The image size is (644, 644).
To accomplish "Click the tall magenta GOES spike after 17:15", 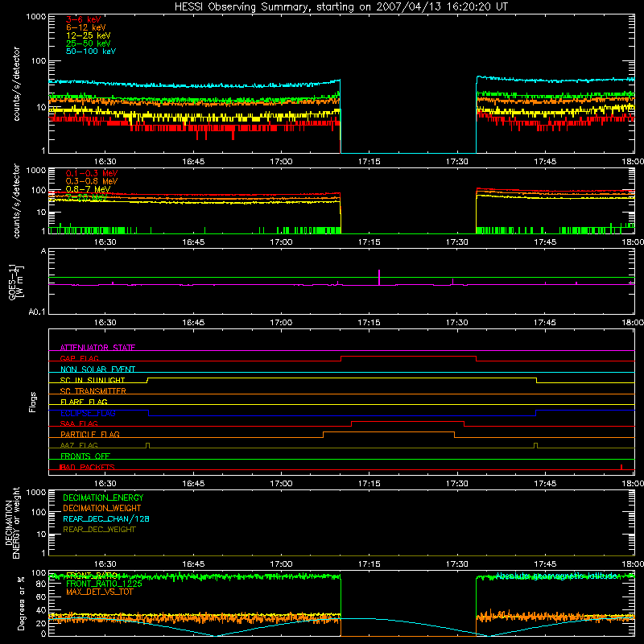I will pyautogui.click(x=379, y=277).
